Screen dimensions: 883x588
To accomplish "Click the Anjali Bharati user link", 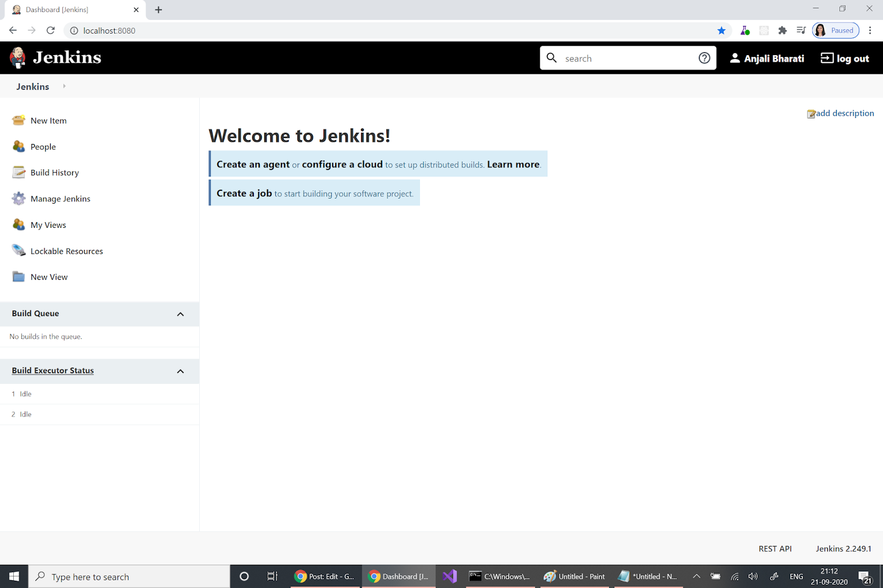I will [774, 58].
